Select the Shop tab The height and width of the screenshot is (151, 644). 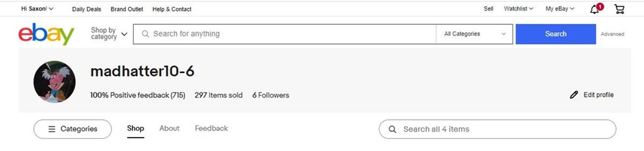136,128
